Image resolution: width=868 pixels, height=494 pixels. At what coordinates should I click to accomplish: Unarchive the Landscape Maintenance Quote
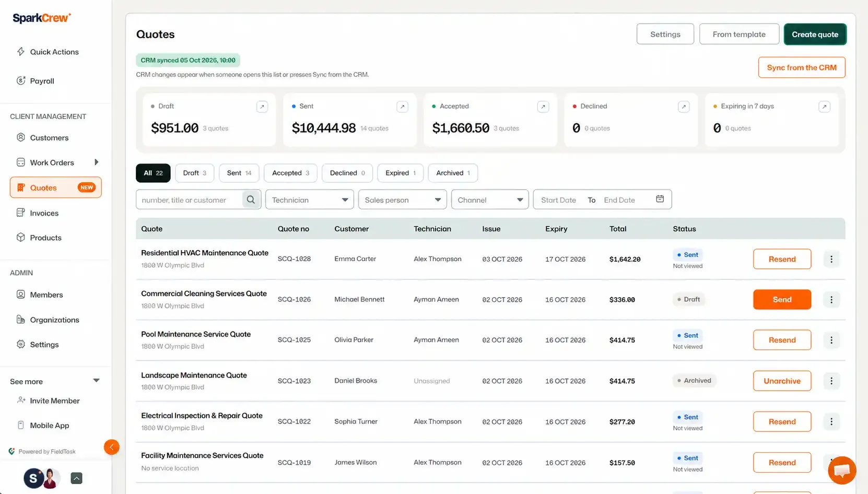pos(782,381)
